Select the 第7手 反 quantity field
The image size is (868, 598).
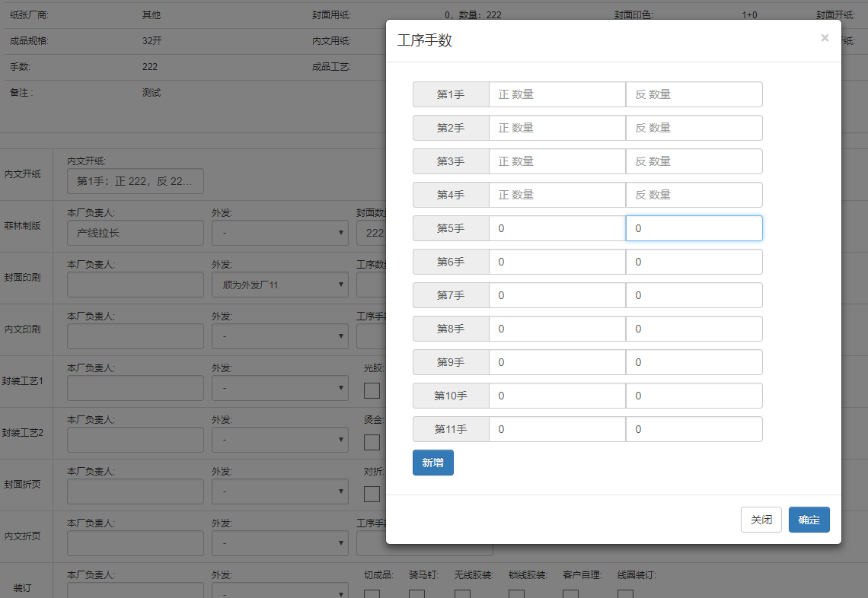coord(694,295)
